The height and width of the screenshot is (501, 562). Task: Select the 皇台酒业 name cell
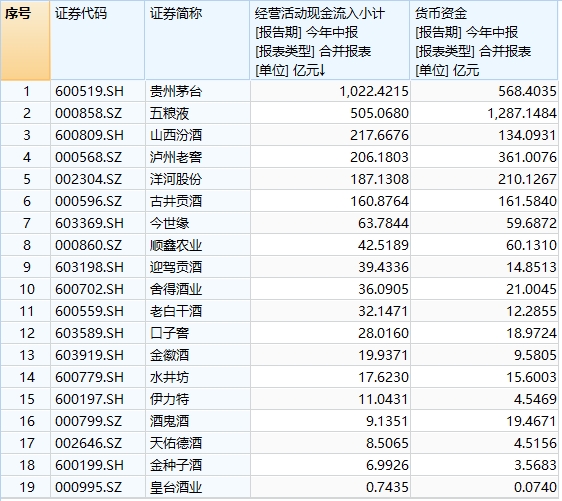pos(176,487)
